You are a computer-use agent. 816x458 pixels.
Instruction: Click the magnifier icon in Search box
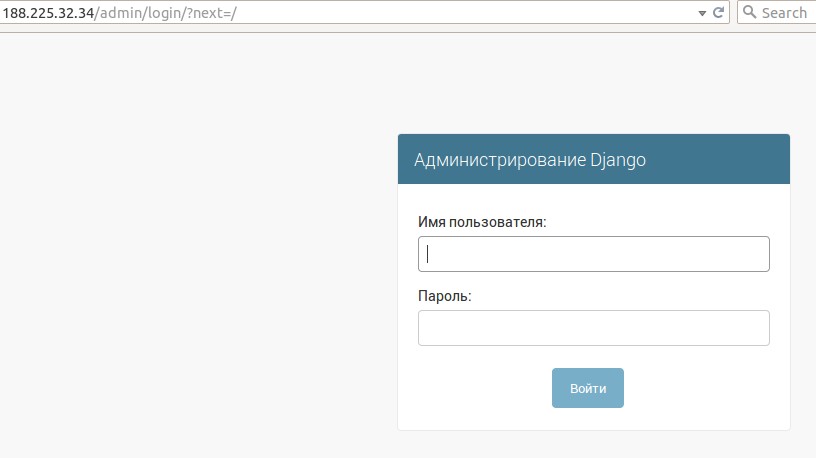749,12
